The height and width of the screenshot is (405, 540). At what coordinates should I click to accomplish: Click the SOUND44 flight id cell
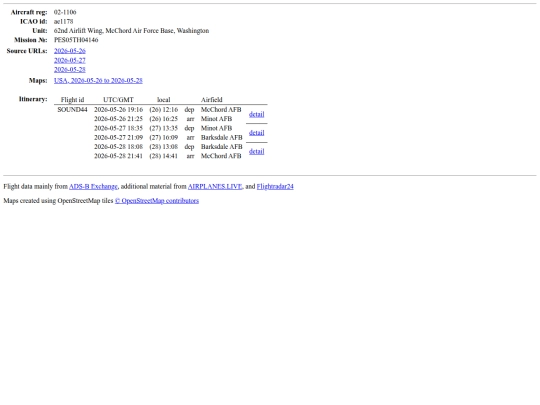(x=72, y=110)
